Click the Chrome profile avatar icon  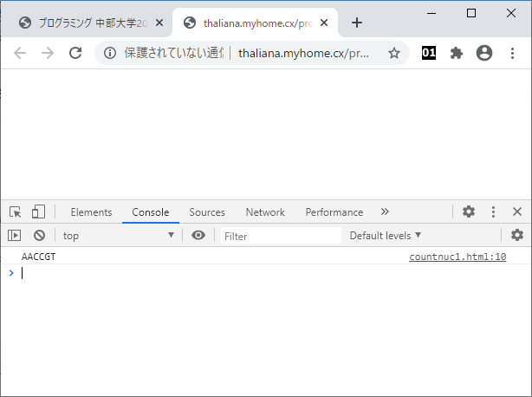pos(484,53)
